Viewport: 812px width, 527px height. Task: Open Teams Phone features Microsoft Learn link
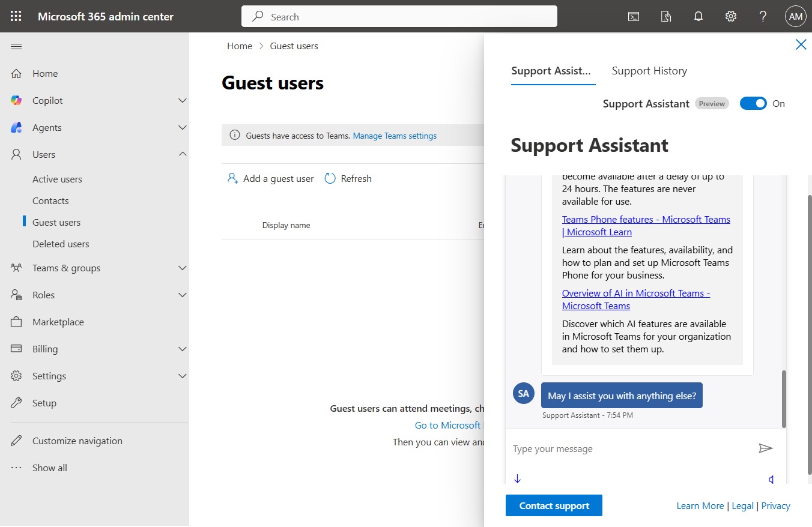tap(646, 226)
